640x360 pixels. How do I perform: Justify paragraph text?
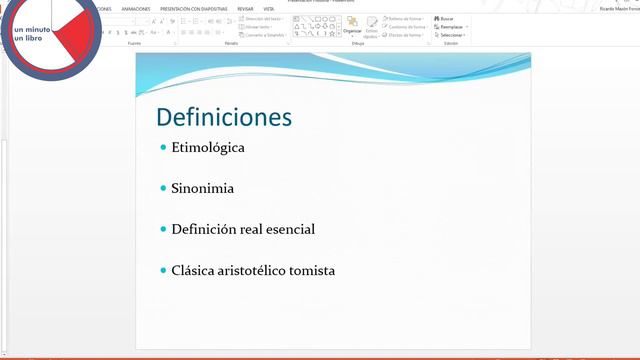207,32
